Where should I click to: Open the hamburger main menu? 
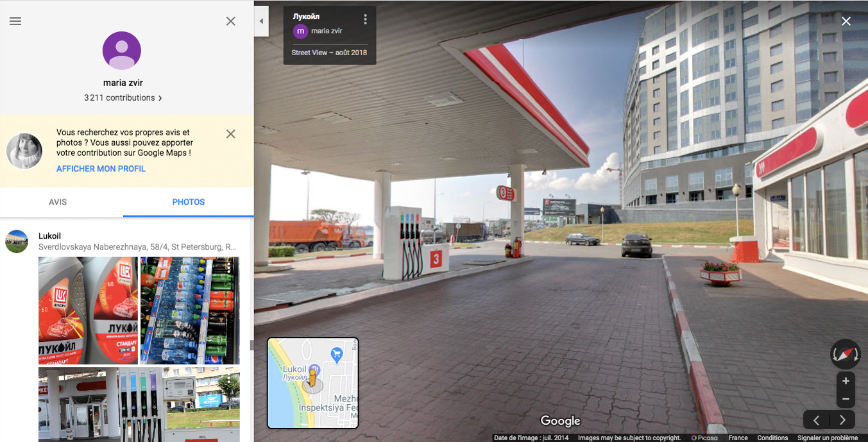[15, 21]
